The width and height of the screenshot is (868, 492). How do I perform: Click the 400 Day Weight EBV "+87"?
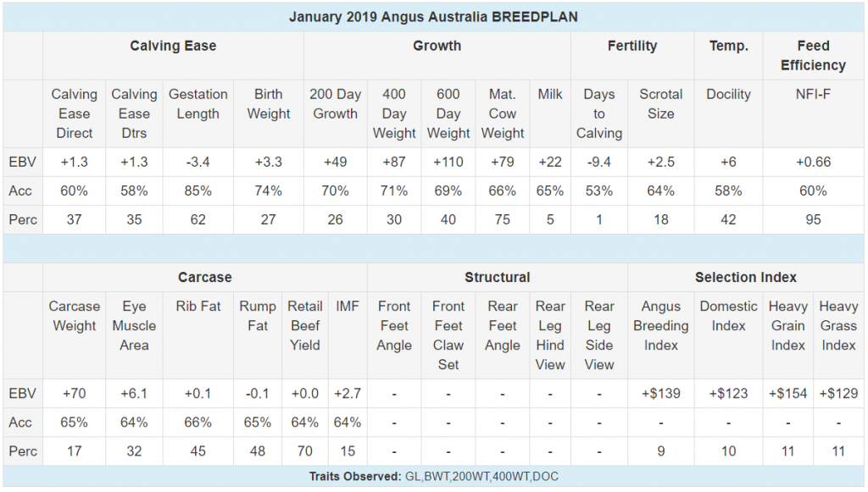click(394, 162)
